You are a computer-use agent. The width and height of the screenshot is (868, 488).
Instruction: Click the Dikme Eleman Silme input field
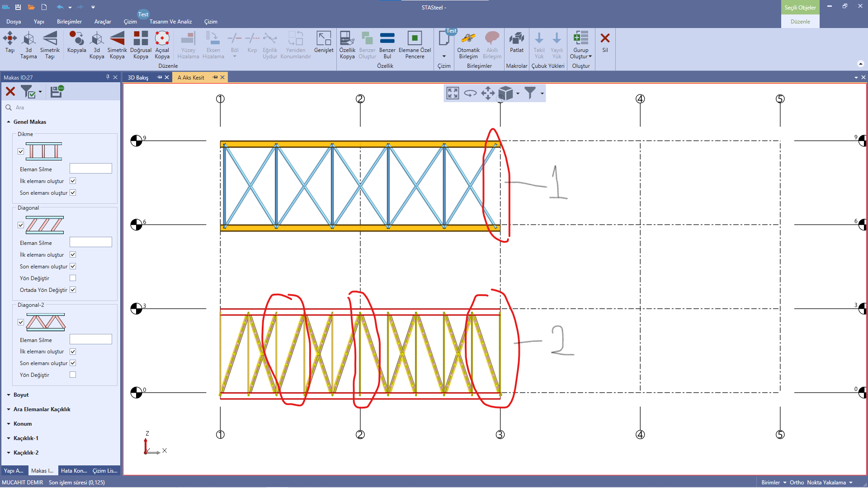click(x=90, y=169)
